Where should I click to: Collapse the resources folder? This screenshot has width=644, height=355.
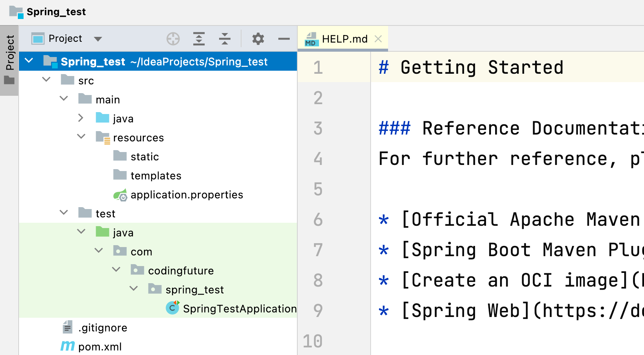(81, 137)
